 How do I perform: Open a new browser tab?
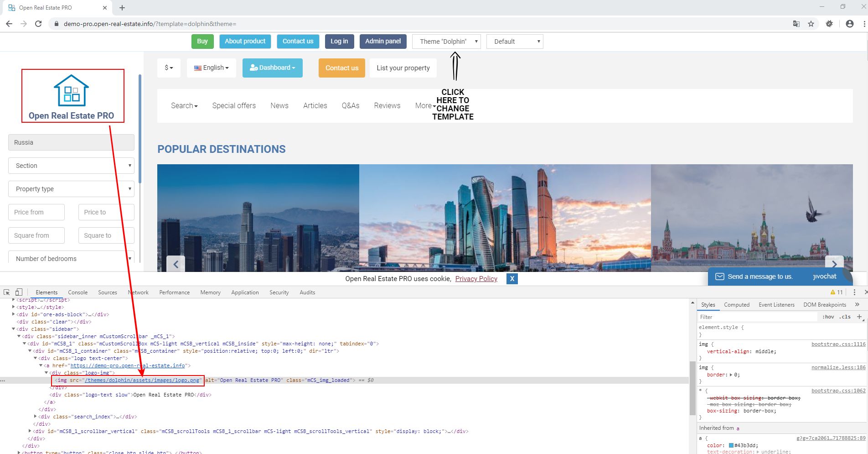pyautogui.click(x=122, y=7)
